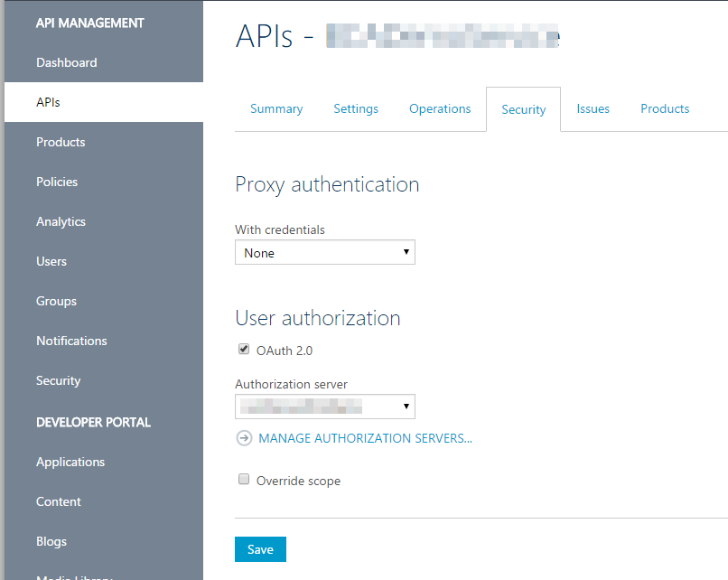This screenshot has width=728, height=580.
Task: Open Analytics from the left menu
Action: tap(61, 221)
